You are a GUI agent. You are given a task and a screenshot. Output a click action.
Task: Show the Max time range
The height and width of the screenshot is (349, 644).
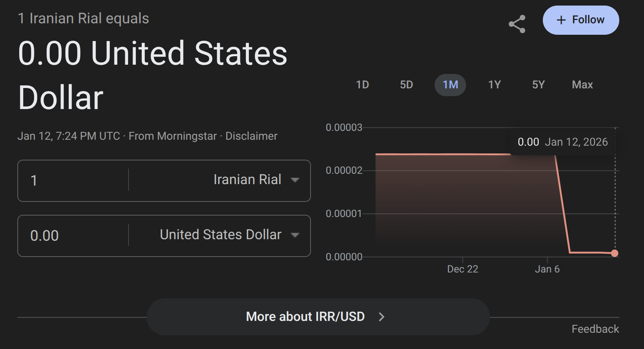582,85
